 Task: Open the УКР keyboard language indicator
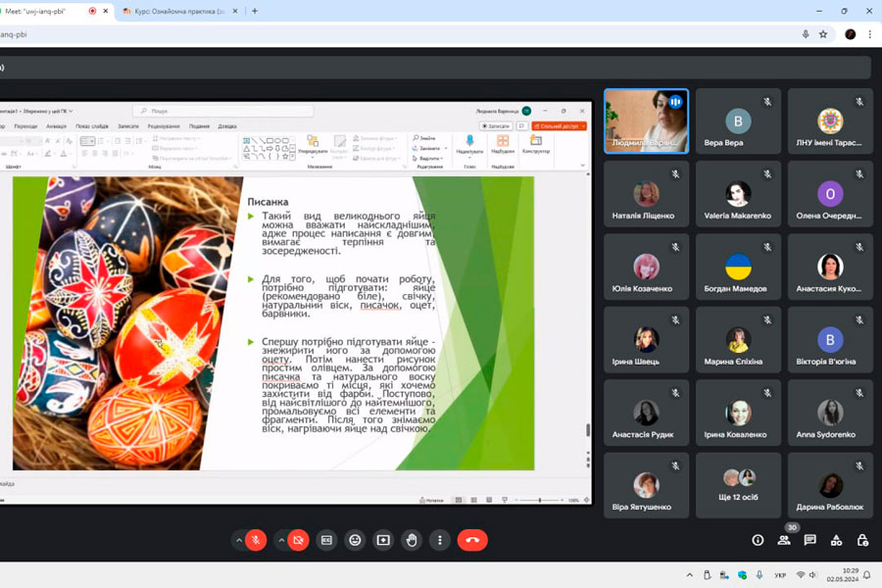(x=780, y=575)
